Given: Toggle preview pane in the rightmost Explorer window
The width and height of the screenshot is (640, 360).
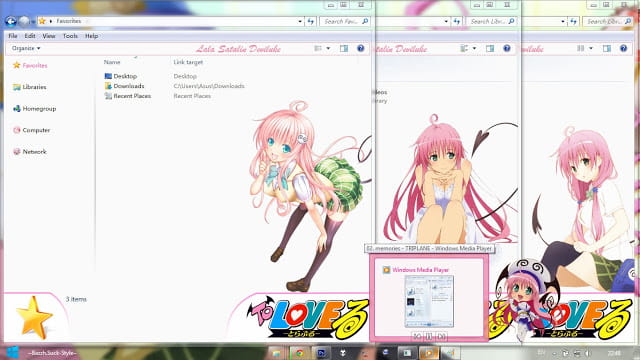Looking at the screenshot, I should tap(607, 48).
